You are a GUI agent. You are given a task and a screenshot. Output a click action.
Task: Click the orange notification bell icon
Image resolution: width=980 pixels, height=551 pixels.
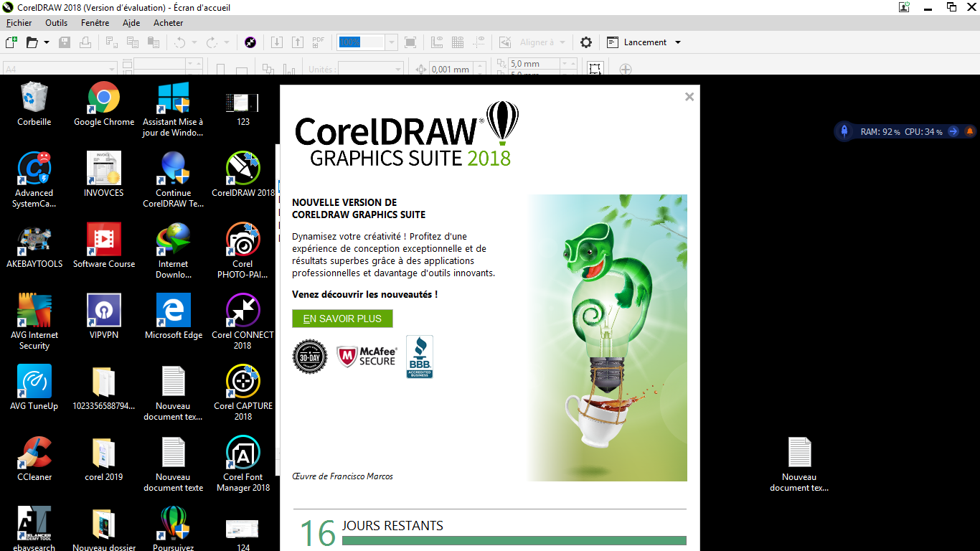(969, 131)
